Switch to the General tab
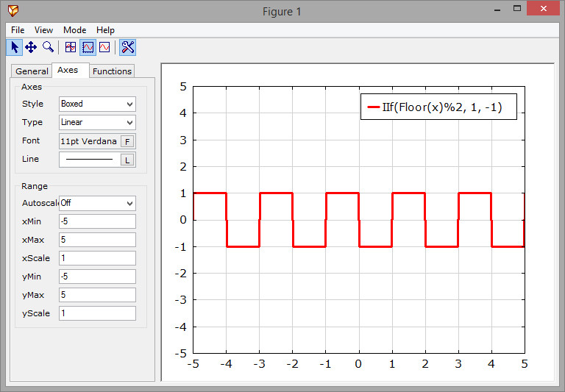 [32, 71]
